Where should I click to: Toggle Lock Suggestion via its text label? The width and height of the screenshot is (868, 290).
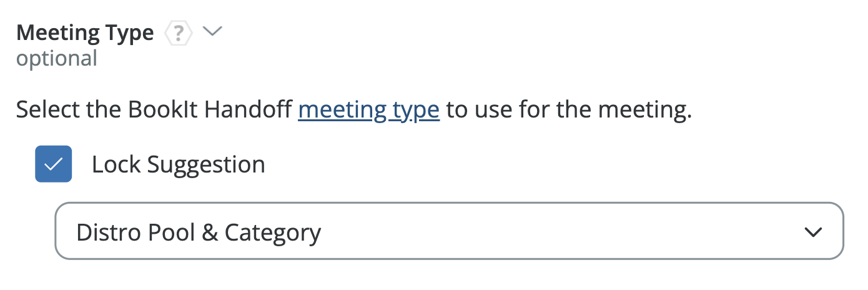(x=178, y=164)
